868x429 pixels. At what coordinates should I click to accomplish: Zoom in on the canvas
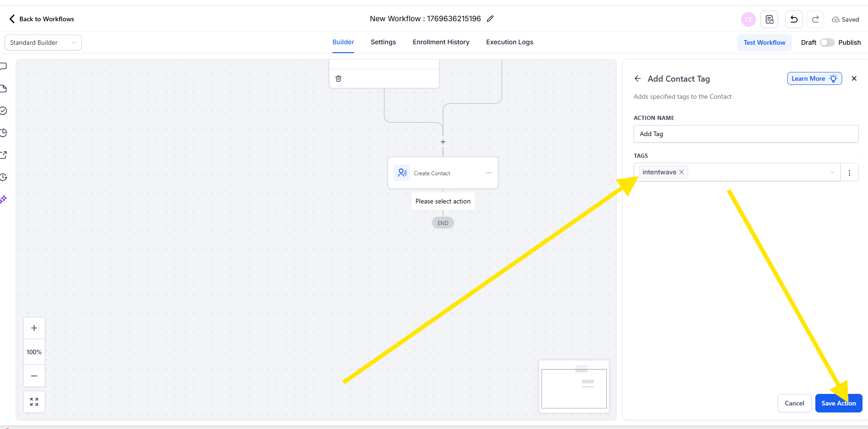pos(34,328)
